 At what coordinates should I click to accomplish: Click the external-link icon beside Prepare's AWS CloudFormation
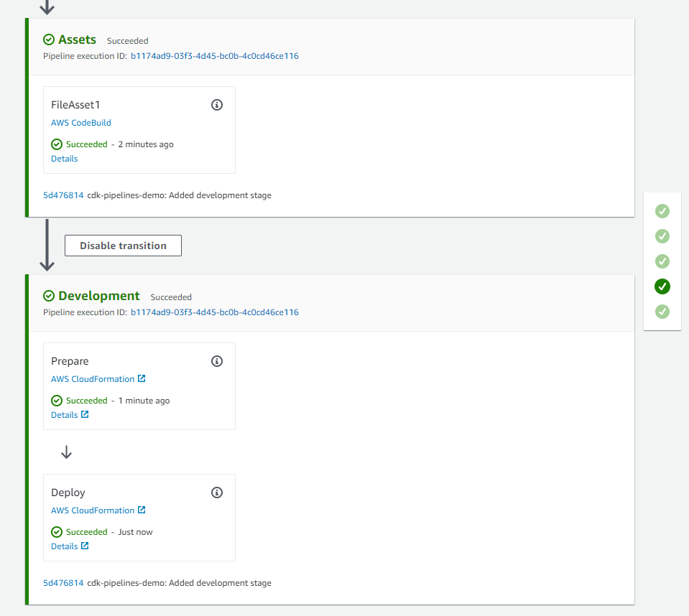click(x=142, y=378)
